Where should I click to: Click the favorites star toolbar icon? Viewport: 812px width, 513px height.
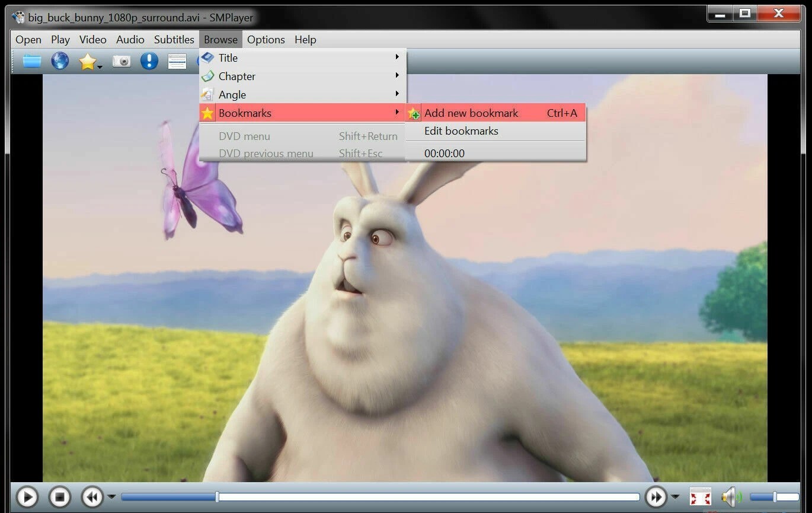(x=88, y=61)
